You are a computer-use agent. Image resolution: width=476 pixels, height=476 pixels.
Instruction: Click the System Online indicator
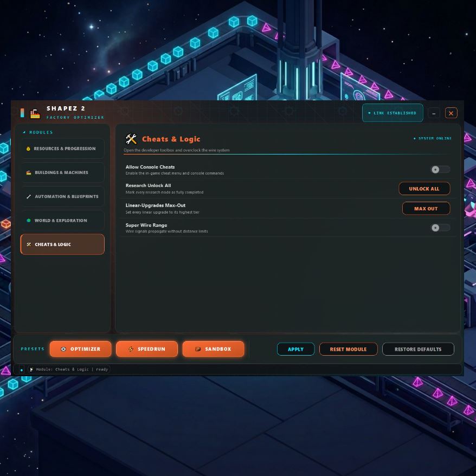[432, 138]
